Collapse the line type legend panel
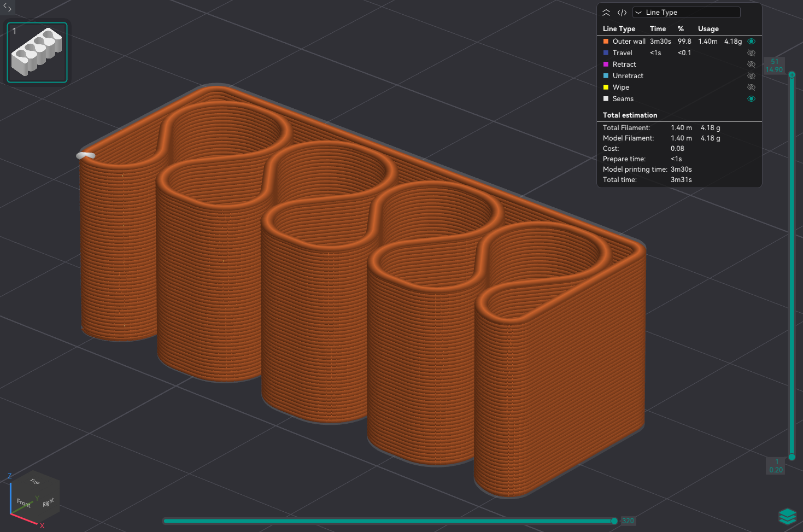 (606, 13)
